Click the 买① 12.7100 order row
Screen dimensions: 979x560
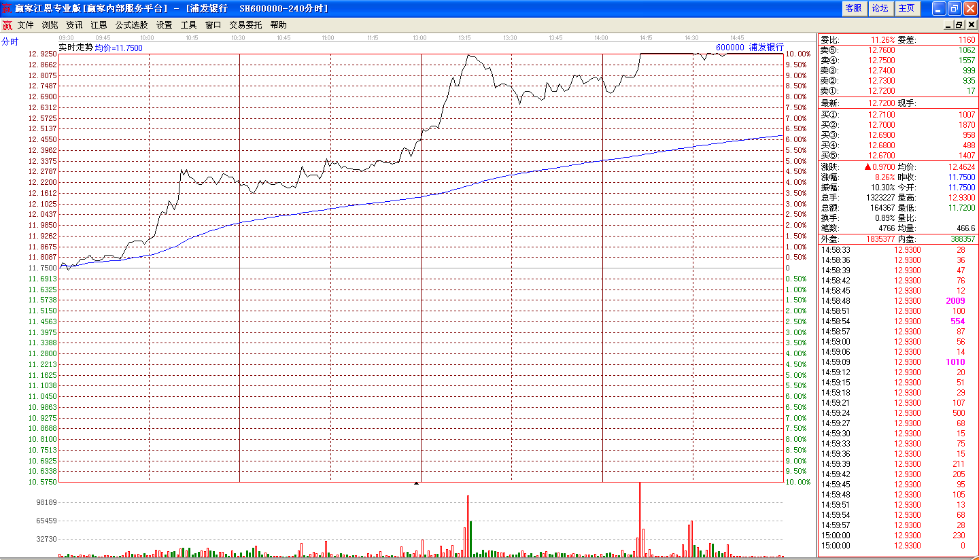coord(898,115)
